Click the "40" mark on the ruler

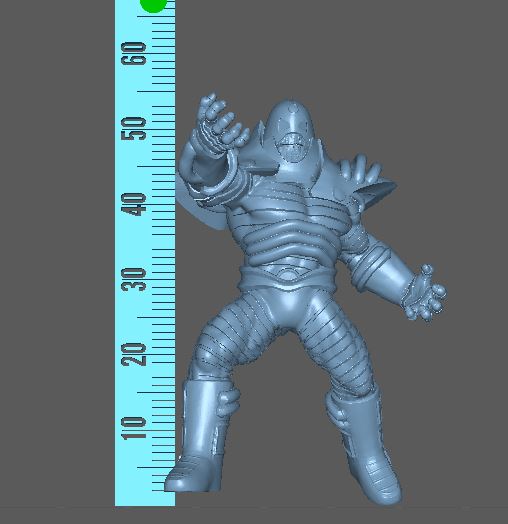pos(134,204)
